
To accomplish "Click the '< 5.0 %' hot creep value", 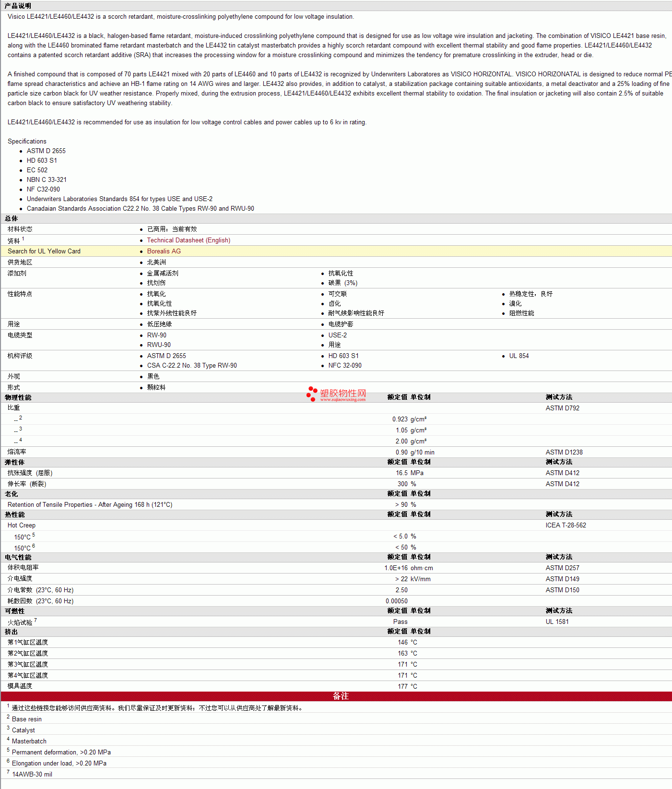I will point(405,537).
